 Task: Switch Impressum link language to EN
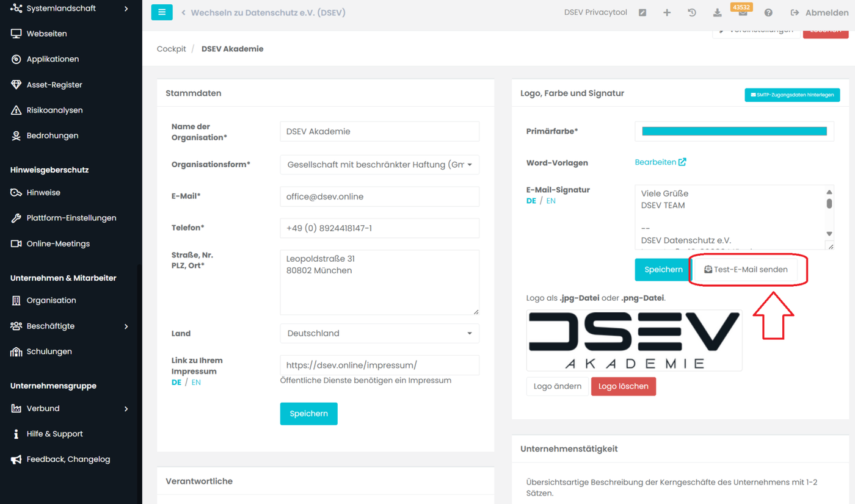pyautogui.click(x=196, y=383)
